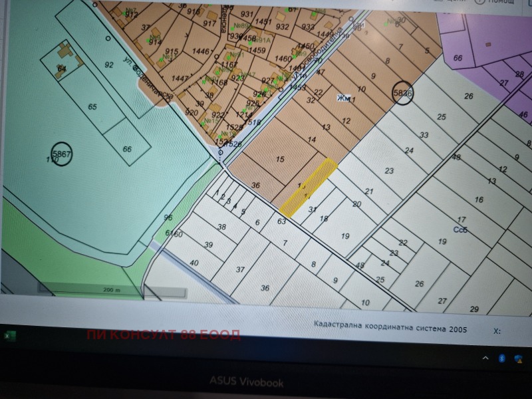The height and width of the screenshot is (399, 532).
Task: Select parcel 40 at bottom left
Action: coord(194,263)
